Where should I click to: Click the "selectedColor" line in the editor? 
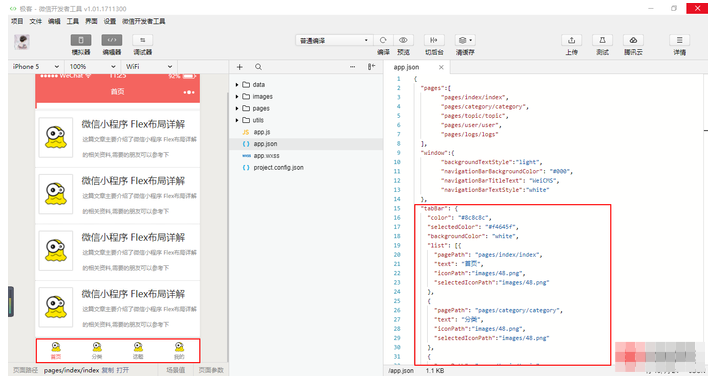(x=473, y=227)
